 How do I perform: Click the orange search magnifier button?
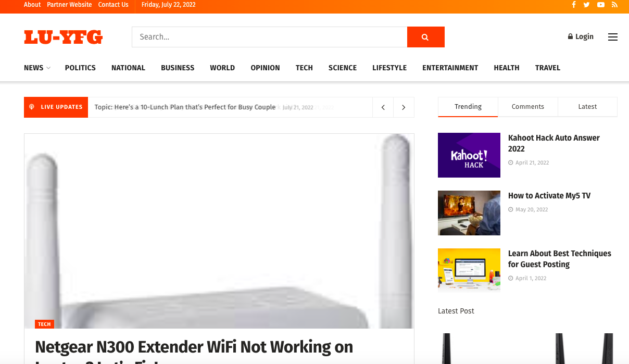coord(425,37)
